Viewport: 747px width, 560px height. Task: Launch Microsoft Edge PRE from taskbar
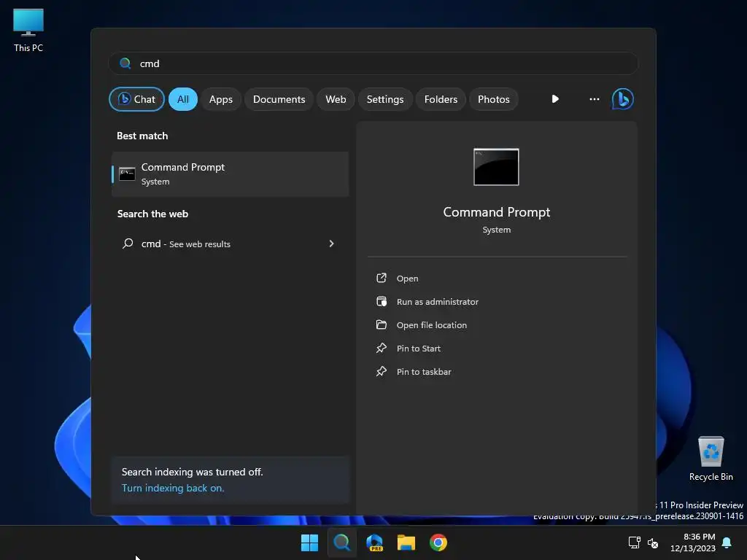[x=374, y=542]
